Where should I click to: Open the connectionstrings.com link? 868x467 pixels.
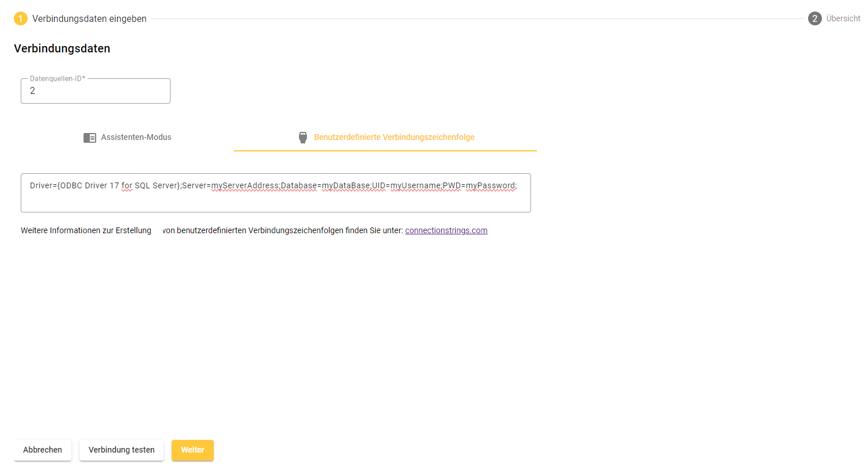(446, 230)
